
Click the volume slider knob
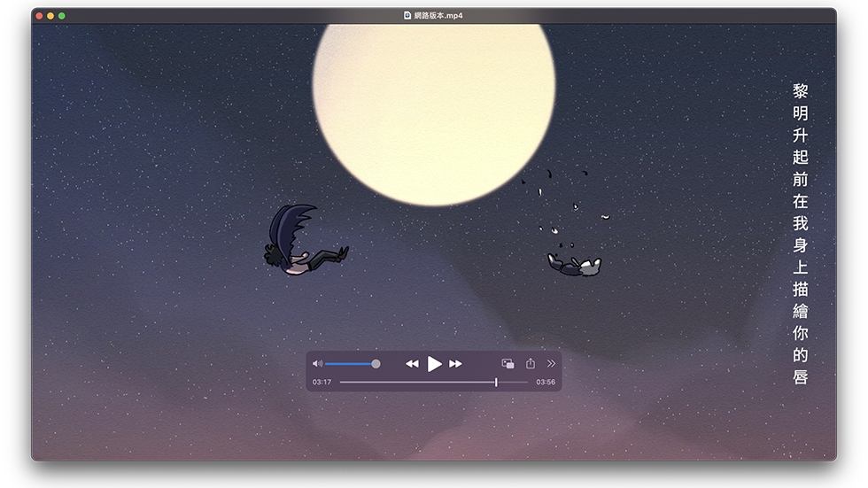point(376,364)
